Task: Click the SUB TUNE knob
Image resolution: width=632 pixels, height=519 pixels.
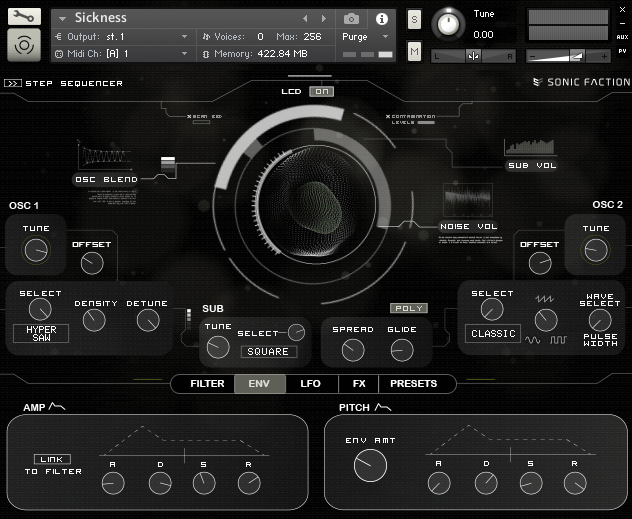Action: click(x=218, y=347)
